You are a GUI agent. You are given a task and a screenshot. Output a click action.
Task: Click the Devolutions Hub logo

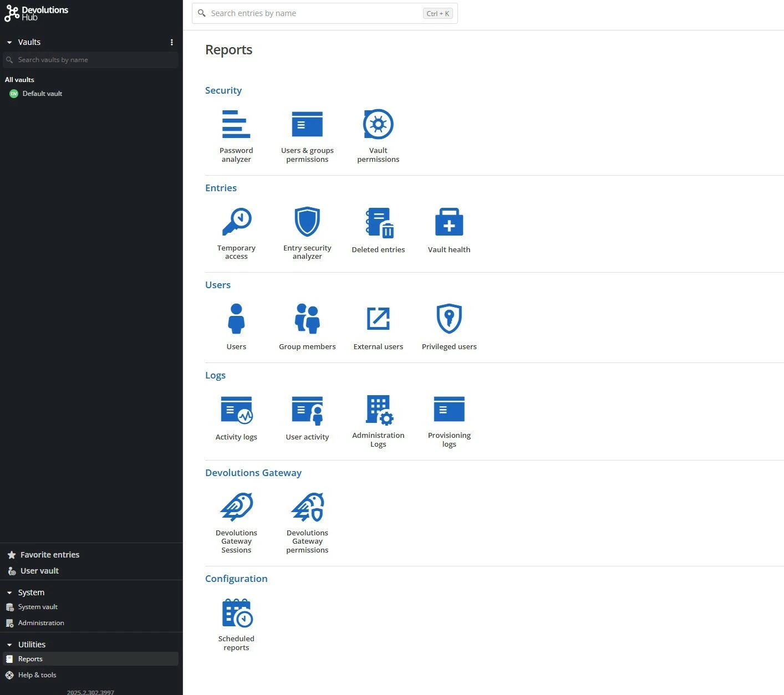pyautogui.click(x=37, y=13)
